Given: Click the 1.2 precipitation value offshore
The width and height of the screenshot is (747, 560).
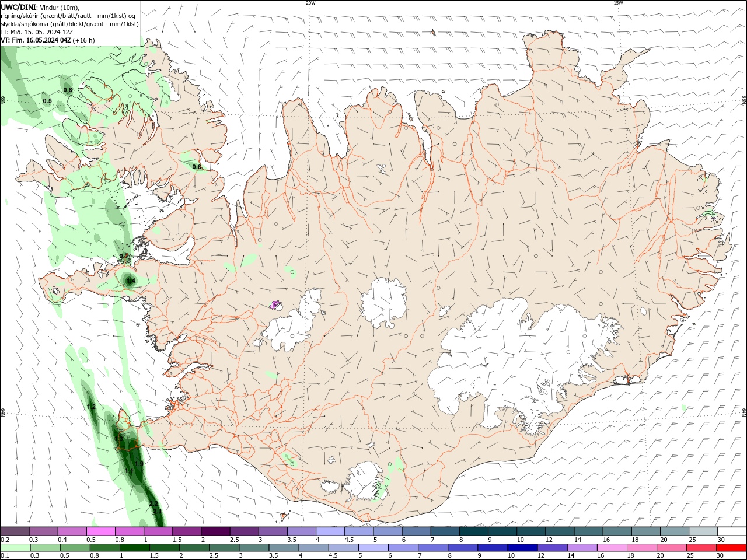Looking at the screenshot, I should point(91,406).
